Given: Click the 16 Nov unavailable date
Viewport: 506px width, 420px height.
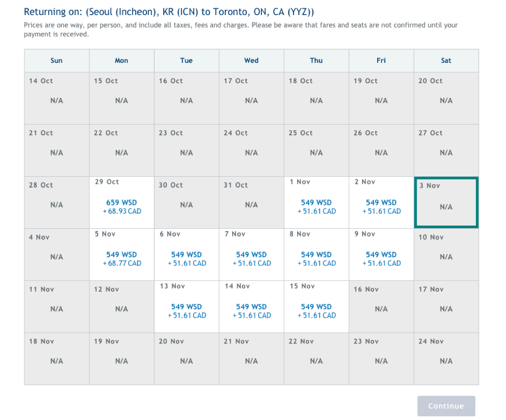Looking at the screenshot, I should [381, 307].
